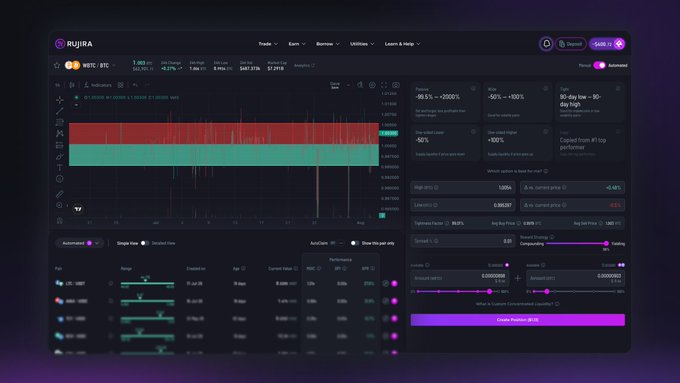Choose the Wide -50% – +100% range card
Image resolution: width=680 pixels, height=383 pixels.
[518, 101]
